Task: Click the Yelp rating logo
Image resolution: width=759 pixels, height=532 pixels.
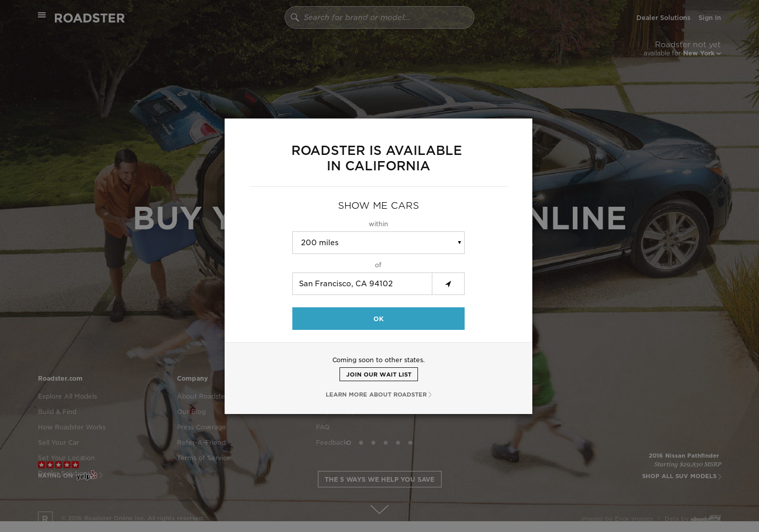Action: click(86, 476)
